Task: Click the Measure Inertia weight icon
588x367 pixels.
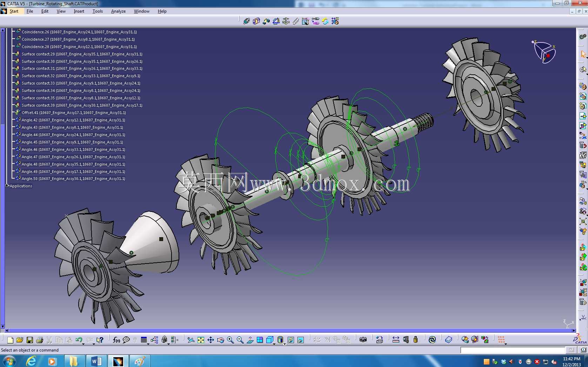Action: 416,340
